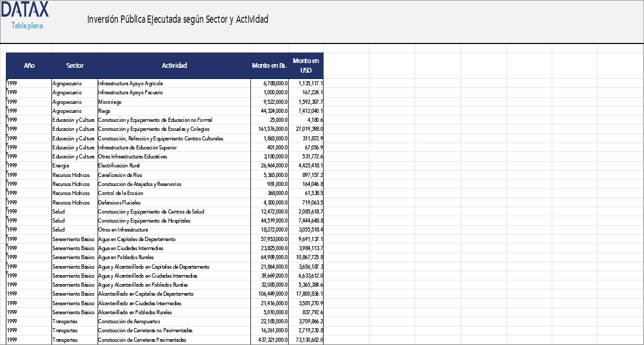Select cell 'Otras Infraestructuras Educativas'
Viewport: 644px width, 345px height.
(x=174, y=156)
